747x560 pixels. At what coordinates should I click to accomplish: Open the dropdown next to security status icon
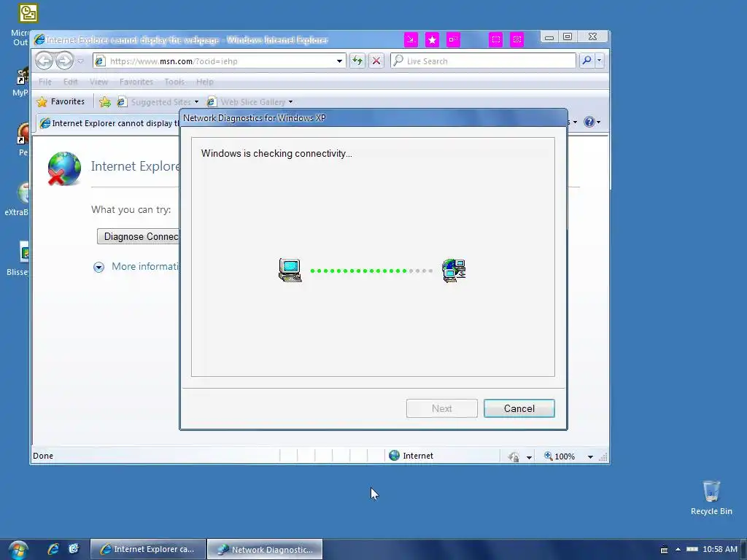[529, 457]
